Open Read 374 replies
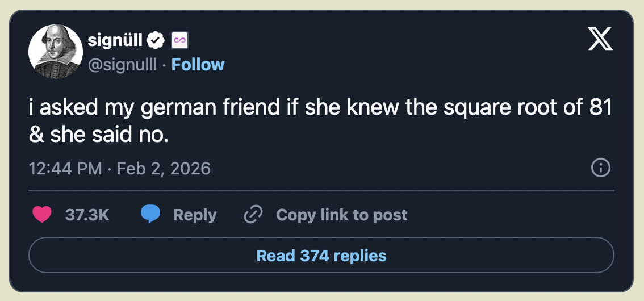Viewport: 644px width, 301px height. click(x=321, y=255)
